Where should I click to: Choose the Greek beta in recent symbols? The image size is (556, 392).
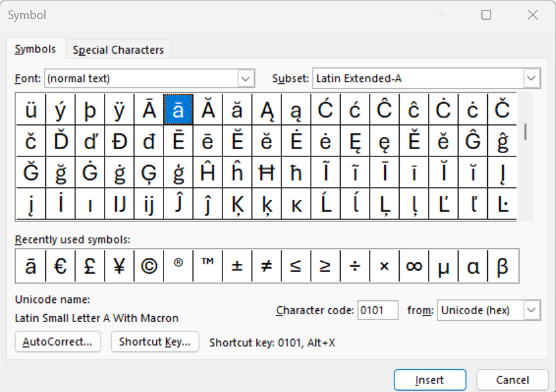pos(502,266)
